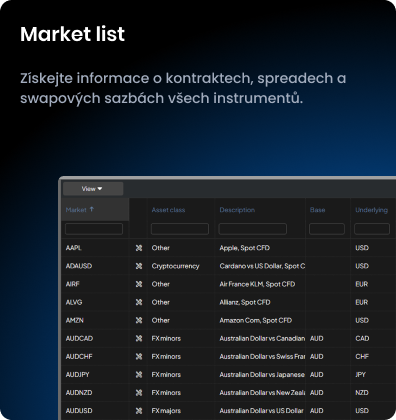Click the Market filter input field
396x420 pixels.
(x=94, y=229)
